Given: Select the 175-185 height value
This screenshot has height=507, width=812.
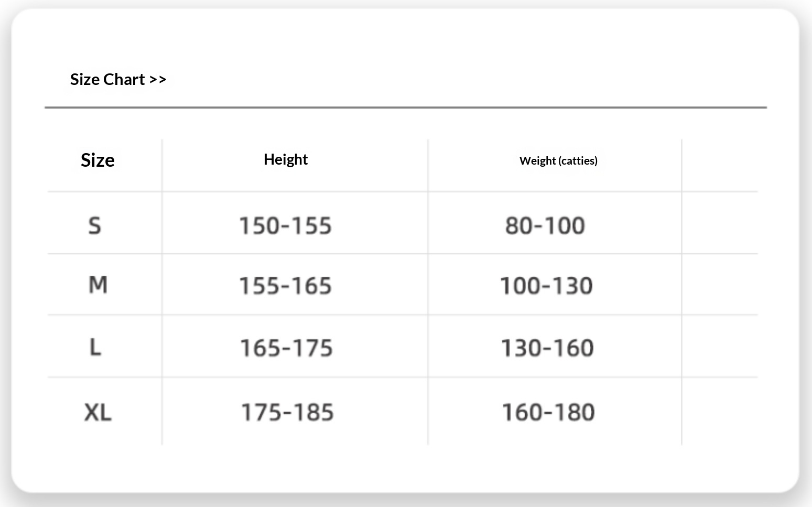Looking at the screenshot, I should click(x=287, y=413).
